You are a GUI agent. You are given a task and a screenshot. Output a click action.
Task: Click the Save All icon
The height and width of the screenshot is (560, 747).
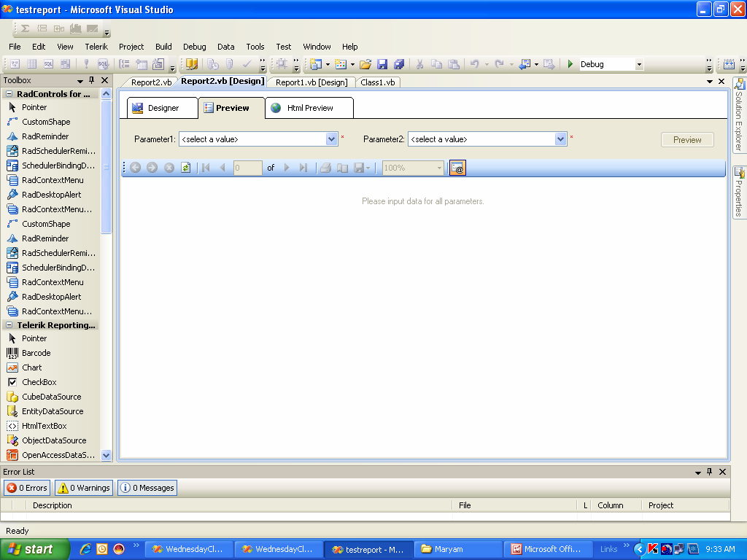click(x=399, y=64)
